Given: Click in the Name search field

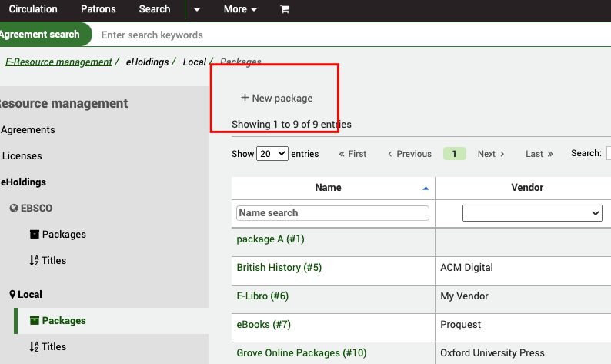Looking at the screenshot, I should pos(332,213).
